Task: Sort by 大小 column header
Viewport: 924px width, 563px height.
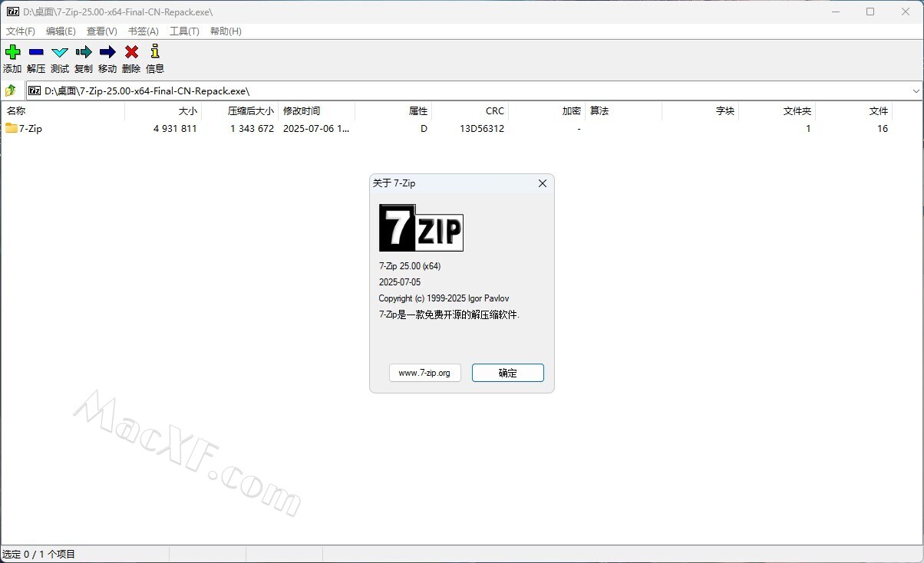Action: coord(163,111)
